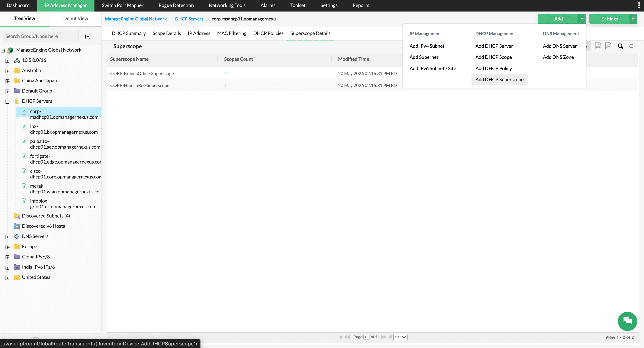Go to previous page pagination icon

pos(347,337)
